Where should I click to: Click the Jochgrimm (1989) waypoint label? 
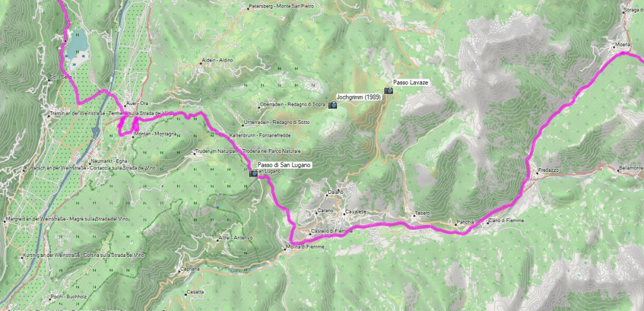coord(359,97)
